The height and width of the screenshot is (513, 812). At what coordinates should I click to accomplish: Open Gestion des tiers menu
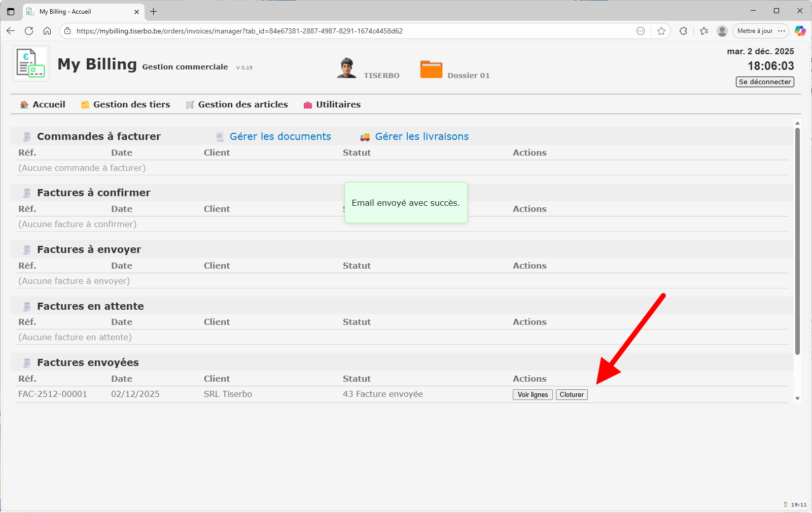pyautogui.click(x=126, y=104)
